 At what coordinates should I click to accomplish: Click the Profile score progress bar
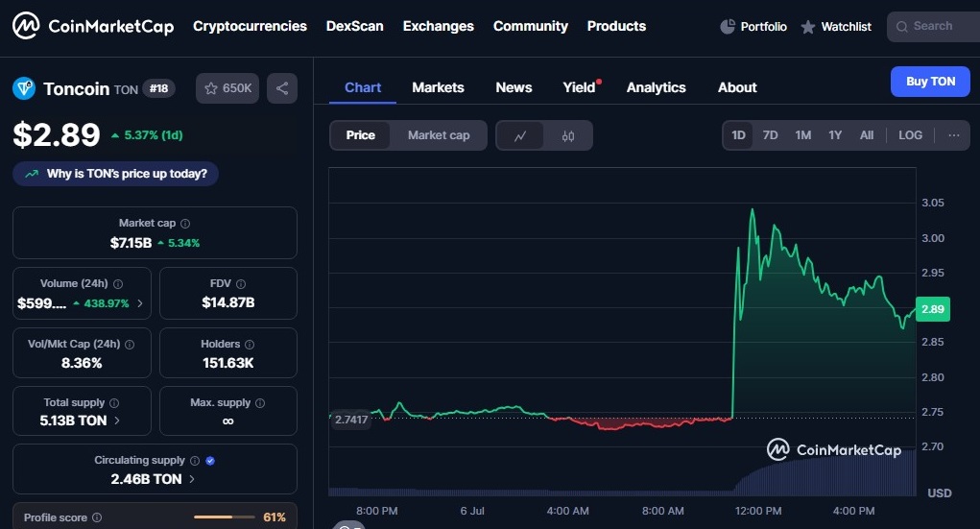tap(225, 517)
